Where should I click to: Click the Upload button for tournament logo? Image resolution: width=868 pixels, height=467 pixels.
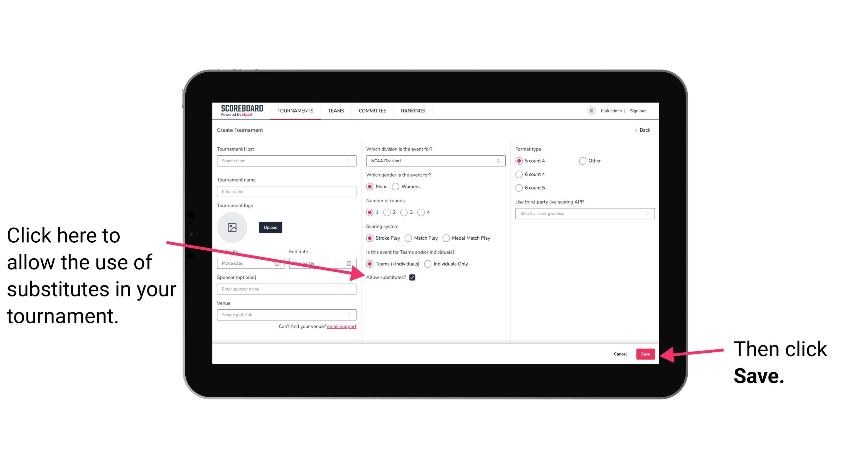tap(269, 227)
